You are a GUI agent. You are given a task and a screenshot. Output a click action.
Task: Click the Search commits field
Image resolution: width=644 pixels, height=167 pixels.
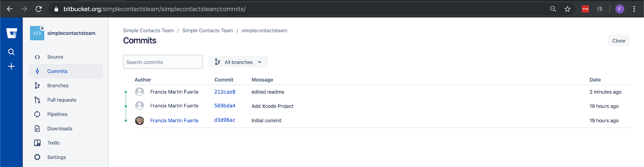click(163, 62)
